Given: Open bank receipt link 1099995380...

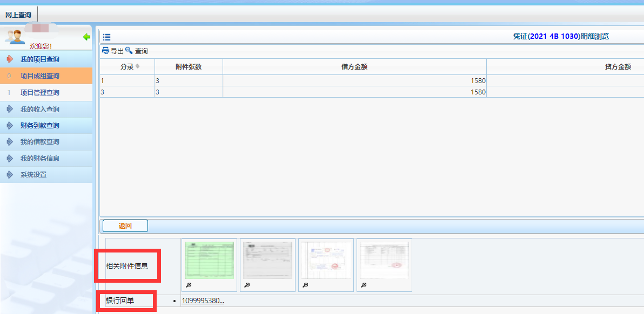Looking at the screenshot, I should [x=203, y=301].
